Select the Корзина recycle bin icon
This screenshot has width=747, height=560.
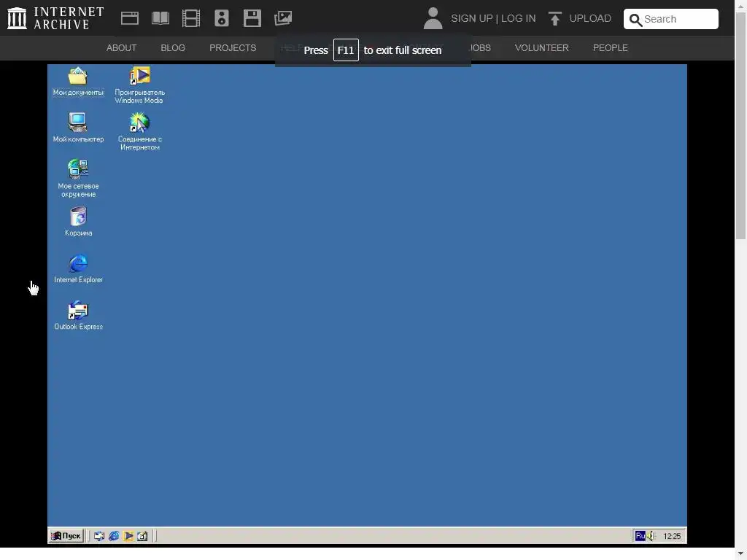(x=78, y=222)
